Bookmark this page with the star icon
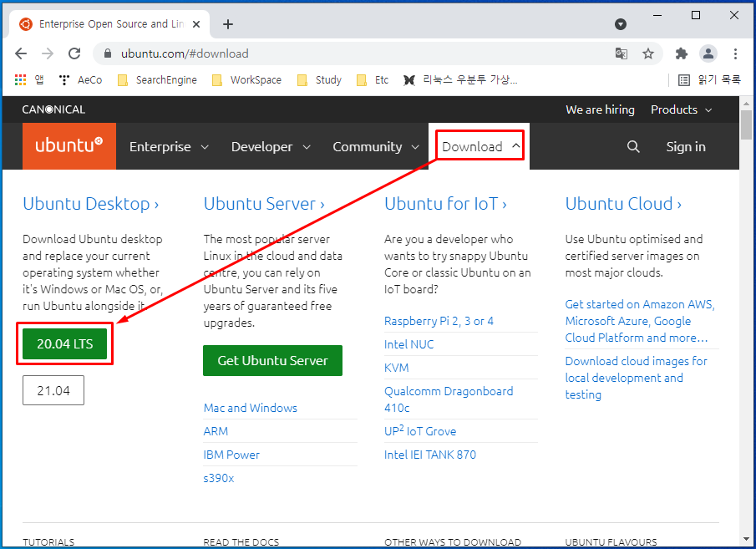Viewport: 756px width, 549px height. (648, 53)
